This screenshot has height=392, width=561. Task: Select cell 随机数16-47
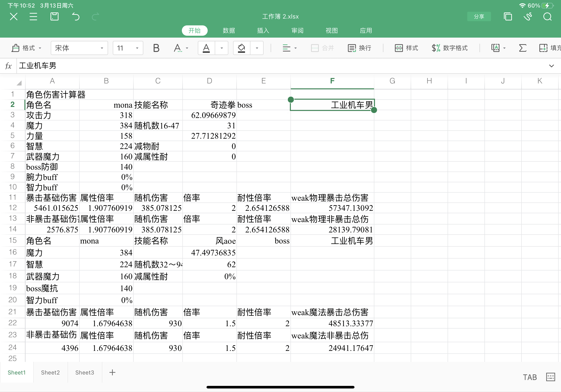[158, 125]
